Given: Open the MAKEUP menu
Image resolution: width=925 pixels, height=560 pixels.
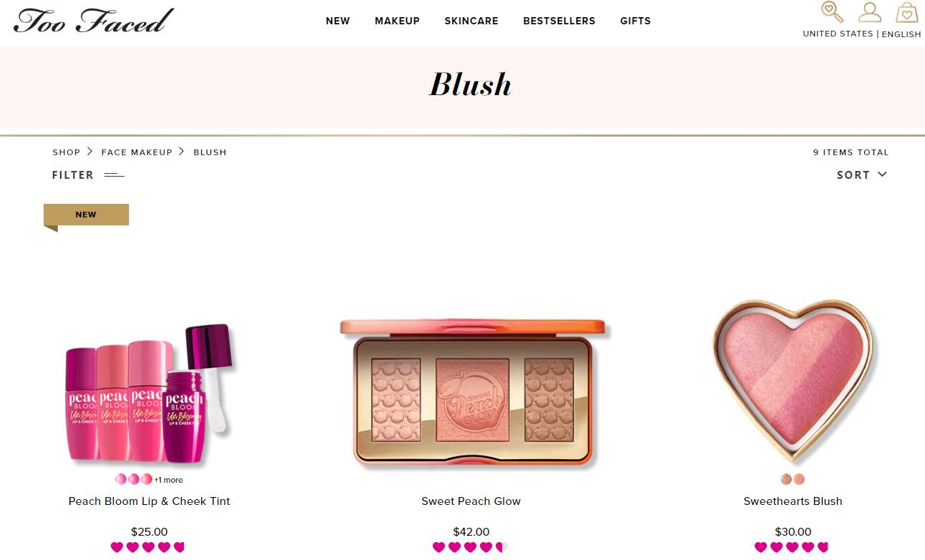Looking at the screenshot, I should point(397,21).
